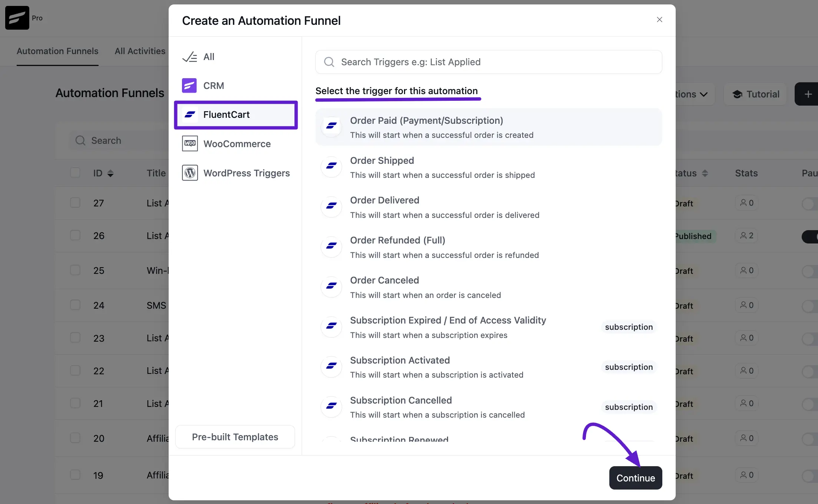Select the FluentCart triggers category
The height and width of the screenshot is (504, 818).
pos(236,115)
